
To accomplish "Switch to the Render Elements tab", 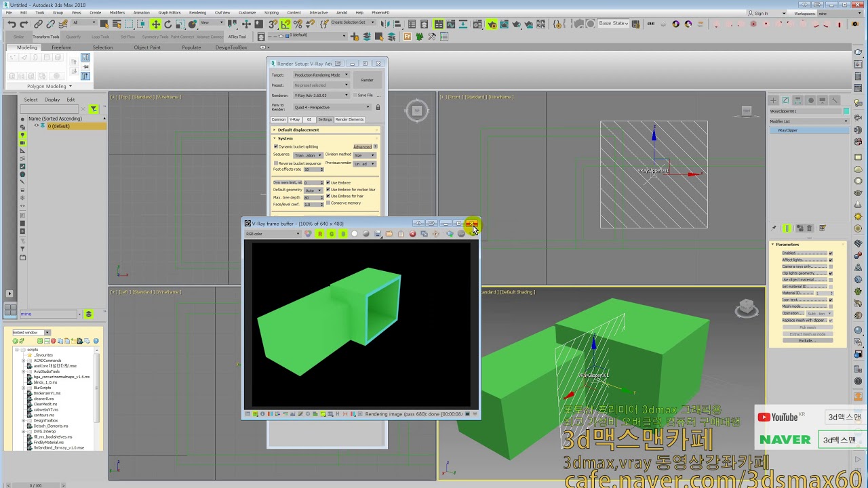I will (350, 119).
